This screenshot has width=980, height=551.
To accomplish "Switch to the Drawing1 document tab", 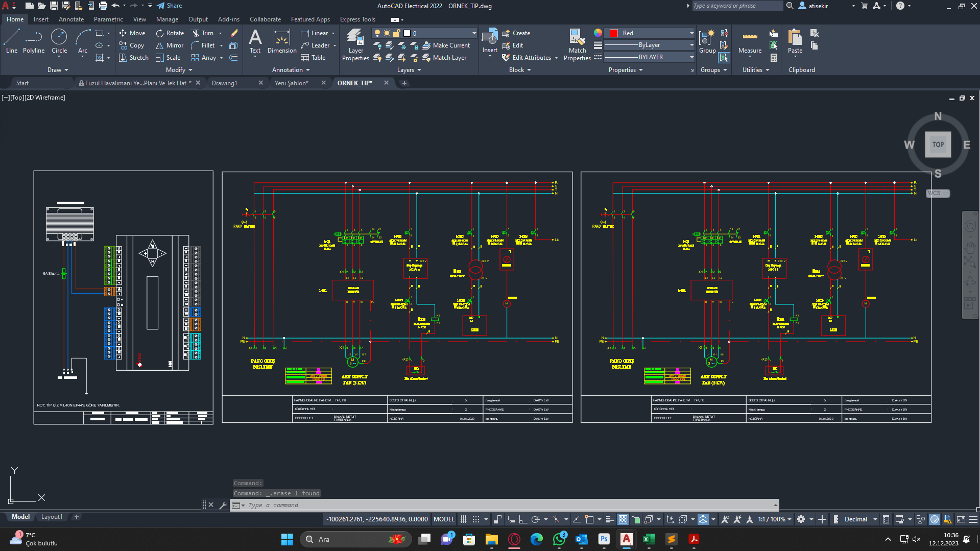I will pos(225,83).
